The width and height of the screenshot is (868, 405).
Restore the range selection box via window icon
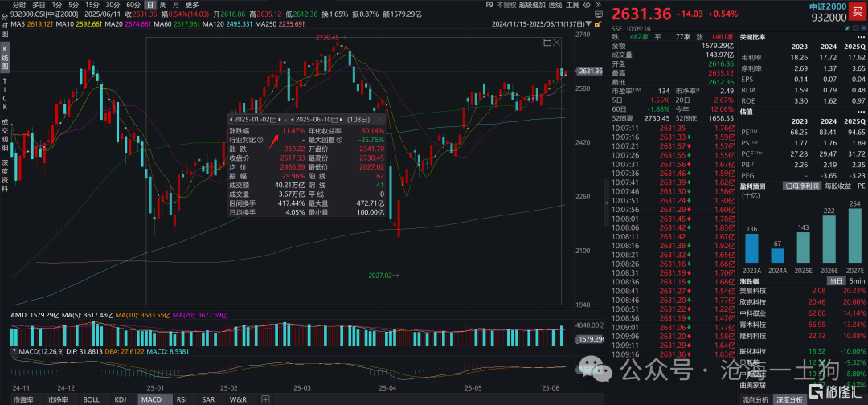pos(547,42)
